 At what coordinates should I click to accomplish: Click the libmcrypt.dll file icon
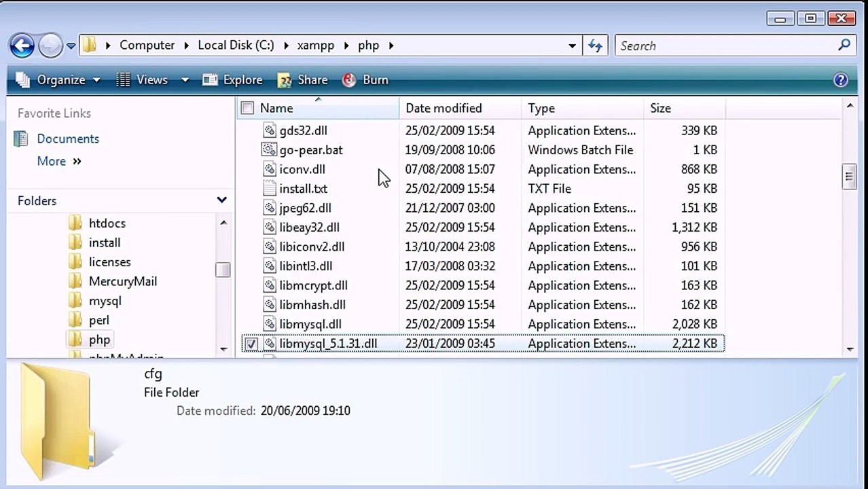270,285
